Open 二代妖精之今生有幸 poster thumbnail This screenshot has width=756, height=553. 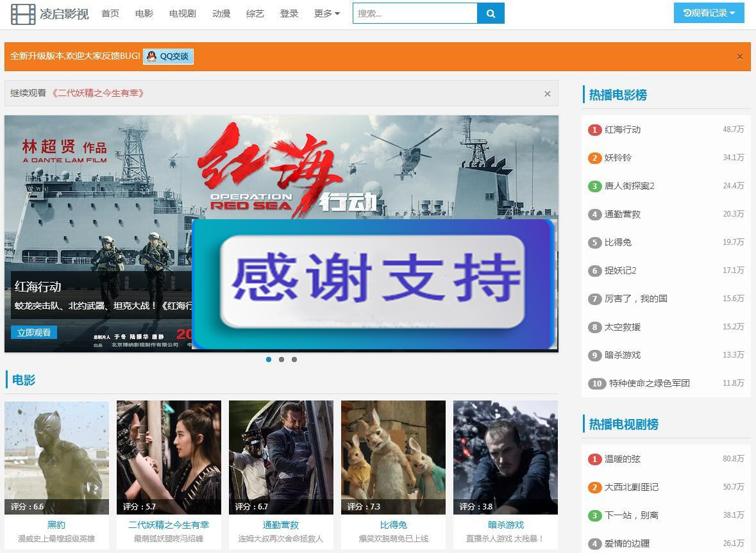point(169,457)
